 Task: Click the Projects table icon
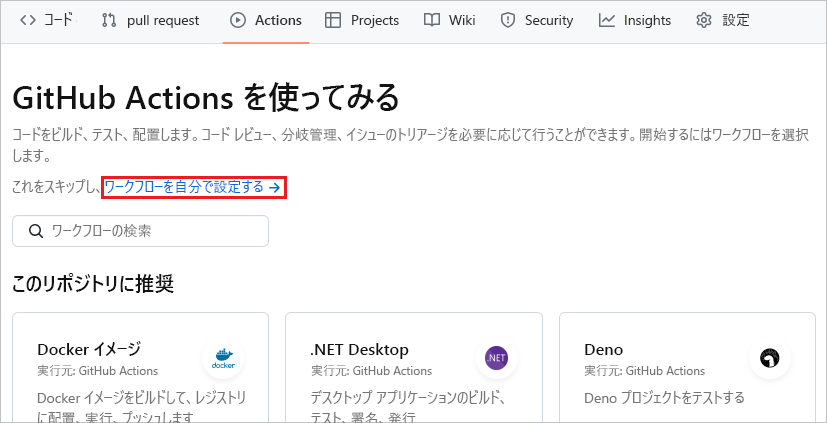[333, 20]
